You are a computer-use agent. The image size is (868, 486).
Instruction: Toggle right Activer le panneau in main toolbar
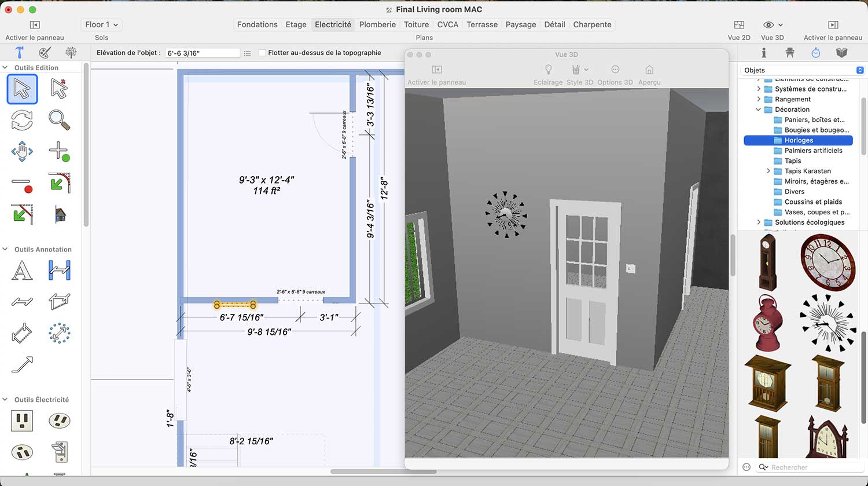pos(833,25)
